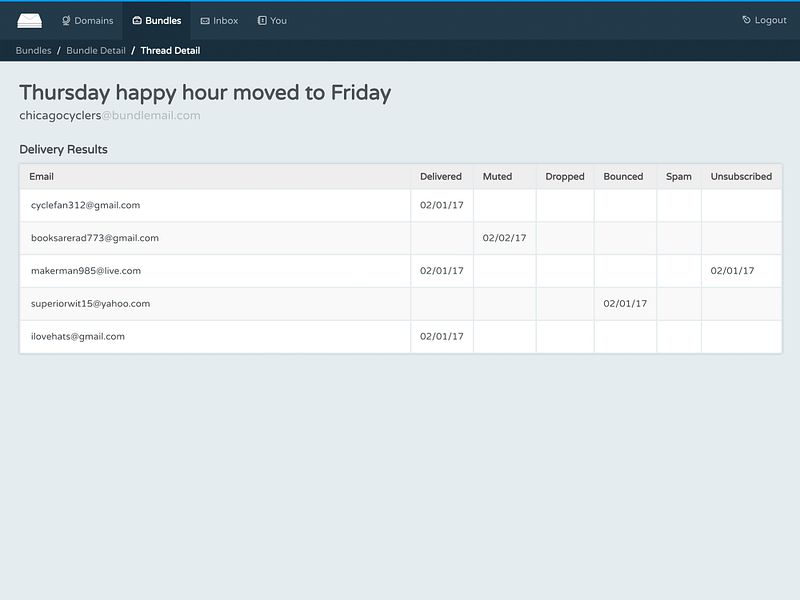Click muted date 02/02/17 for booksarerad773

coord(504,238)
